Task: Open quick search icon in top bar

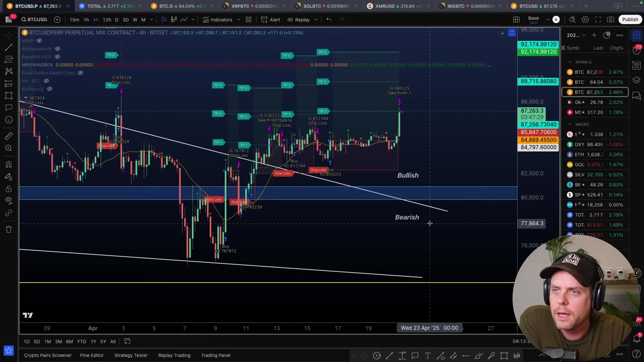Action: tap(572, 20)
